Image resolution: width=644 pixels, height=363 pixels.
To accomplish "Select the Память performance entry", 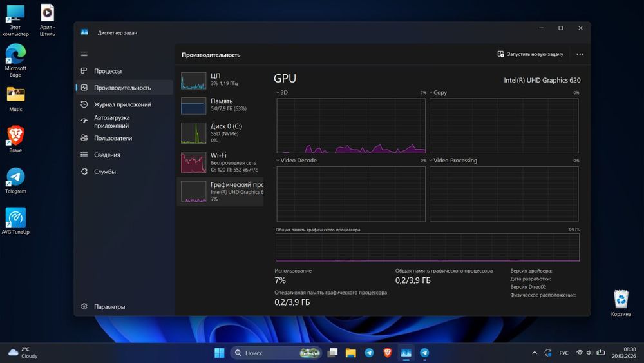I will 220,106.
